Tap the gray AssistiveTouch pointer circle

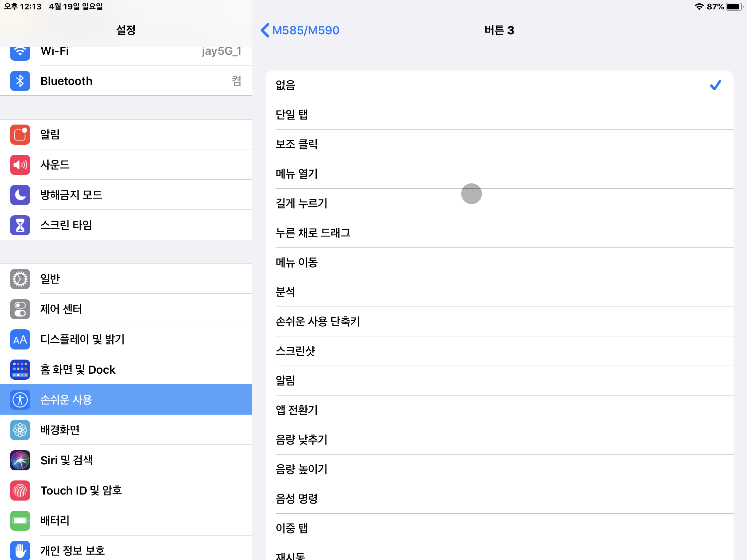(471, 194)
